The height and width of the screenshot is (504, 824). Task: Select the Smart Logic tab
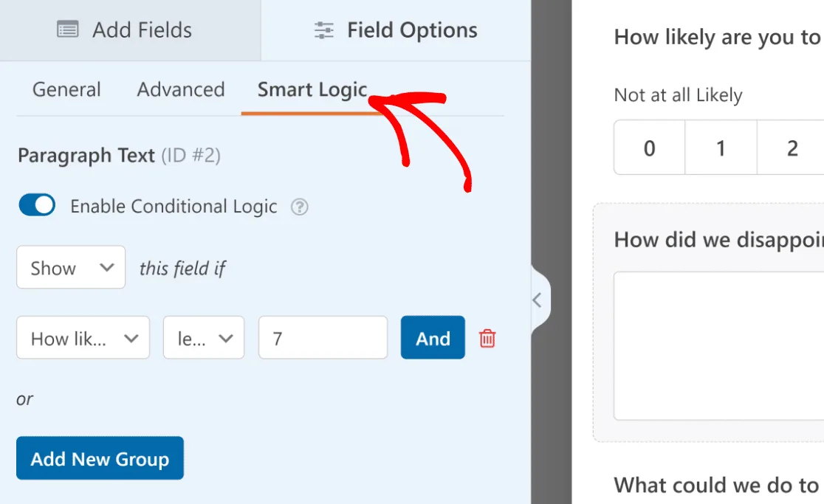point(312,90)
